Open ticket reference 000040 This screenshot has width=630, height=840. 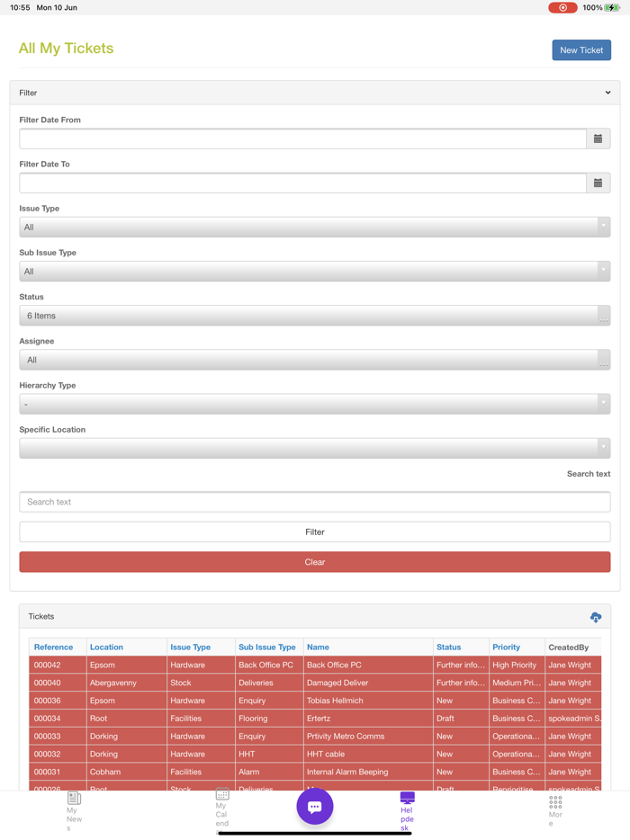click(47, 683)
